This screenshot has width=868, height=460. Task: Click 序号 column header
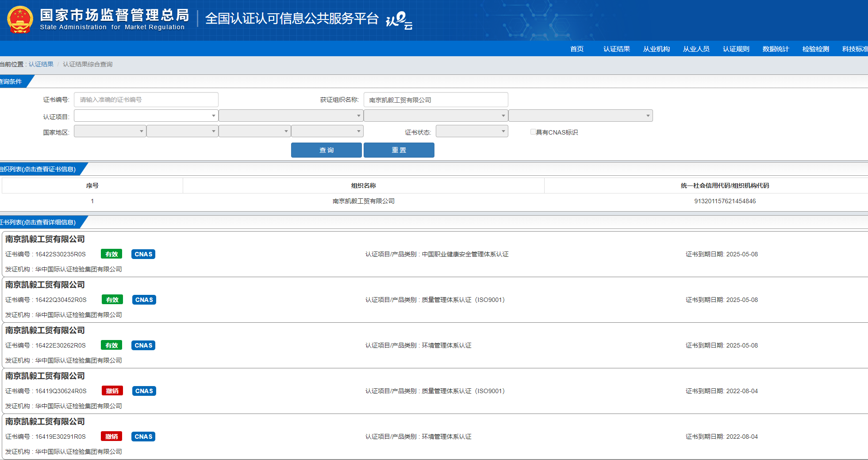[92, 186]
